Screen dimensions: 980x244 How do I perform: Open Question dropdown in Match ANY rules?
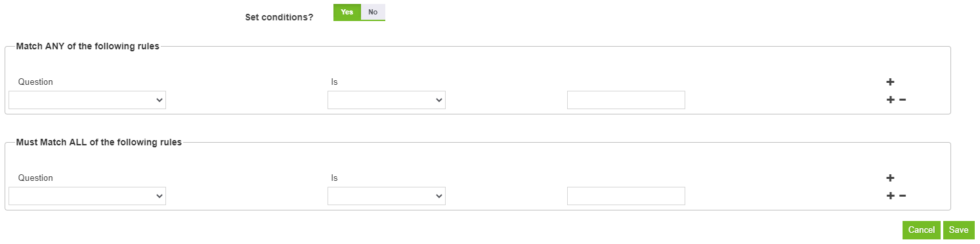[x=87, y=100]
